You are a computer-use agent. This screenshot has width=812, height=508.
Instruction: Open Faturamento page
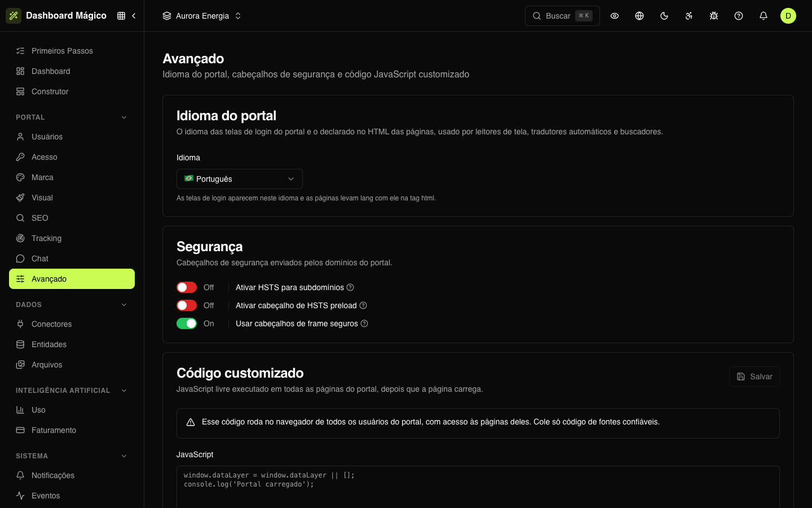(72, 430)
